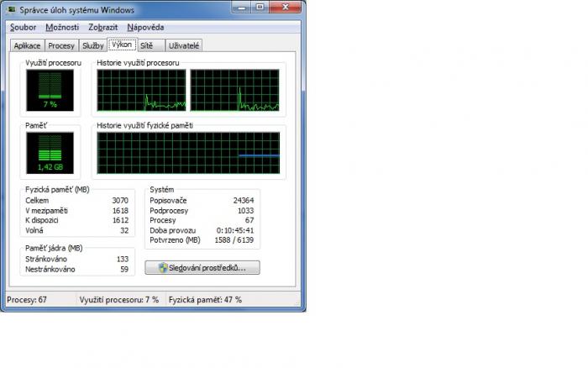This screenshot has height=368, width=588.
Task: Open the Soubor menu
Action: click(x=23, y=27)
